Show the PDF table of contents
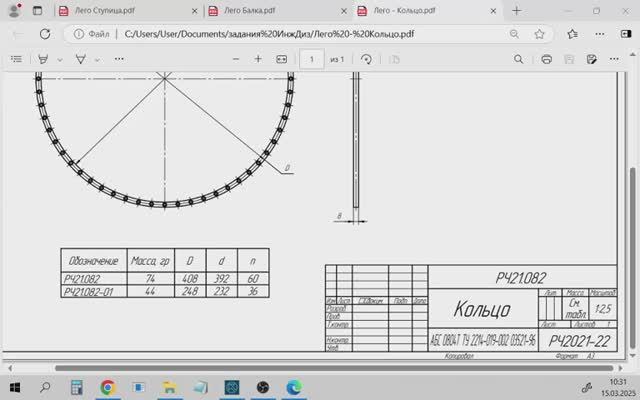This screenshot has height=400, width=640. coord(16,59)
